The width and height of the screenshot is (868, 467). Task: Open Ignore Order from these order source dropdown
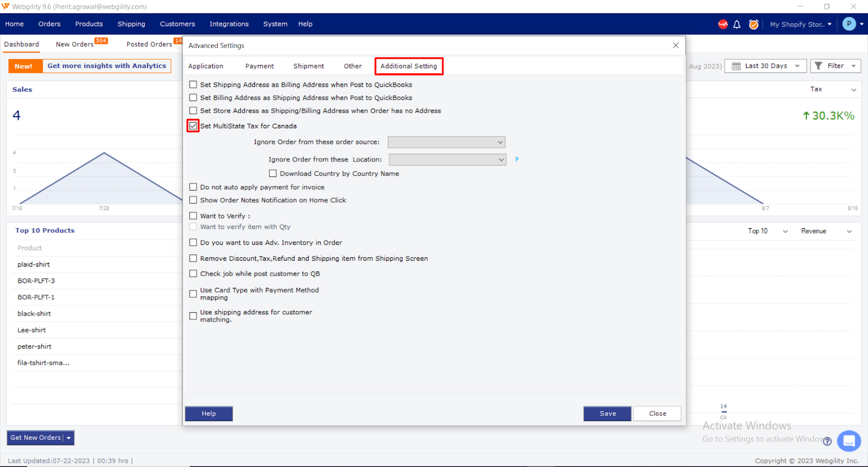pos(446,142)
